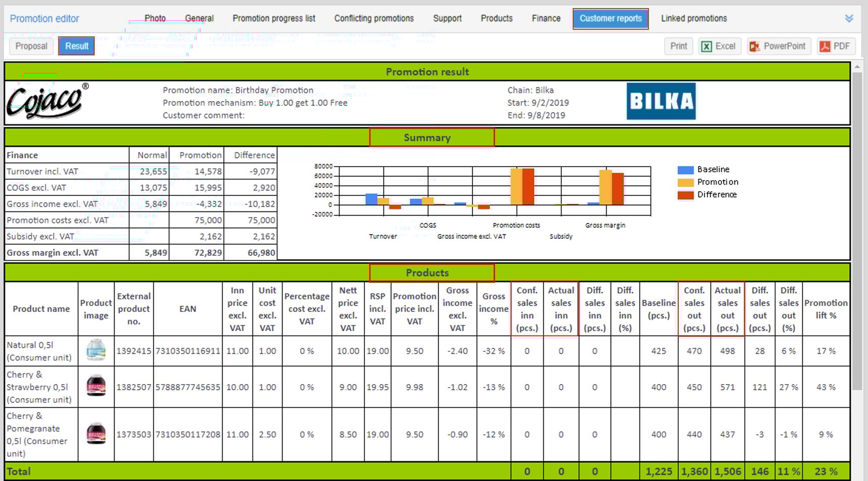Open the Natural 0,5l product image
868x481 pixels.
(x=96, y=351)
